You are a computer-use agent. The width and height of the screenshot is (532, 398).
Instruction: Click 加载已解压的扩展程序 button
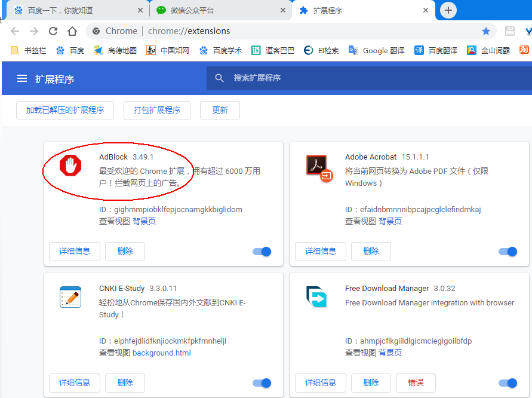click(65, 111)
